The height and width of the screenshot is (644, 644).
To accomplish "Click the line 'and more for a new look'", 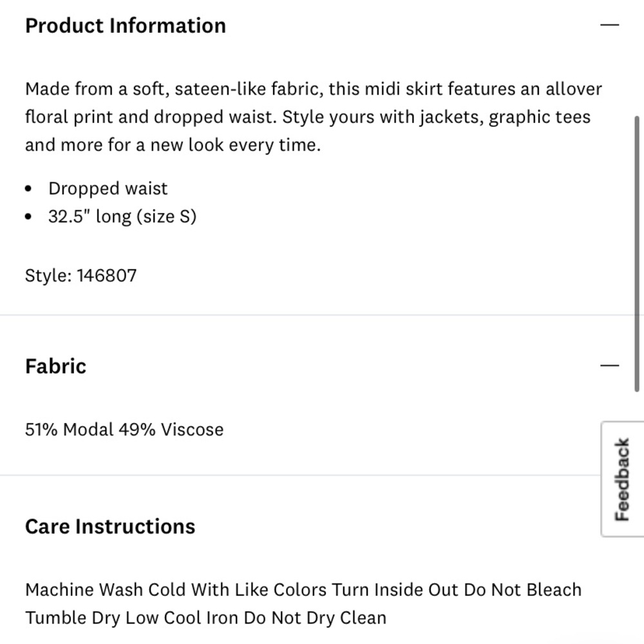I will (x=173, y=145).
